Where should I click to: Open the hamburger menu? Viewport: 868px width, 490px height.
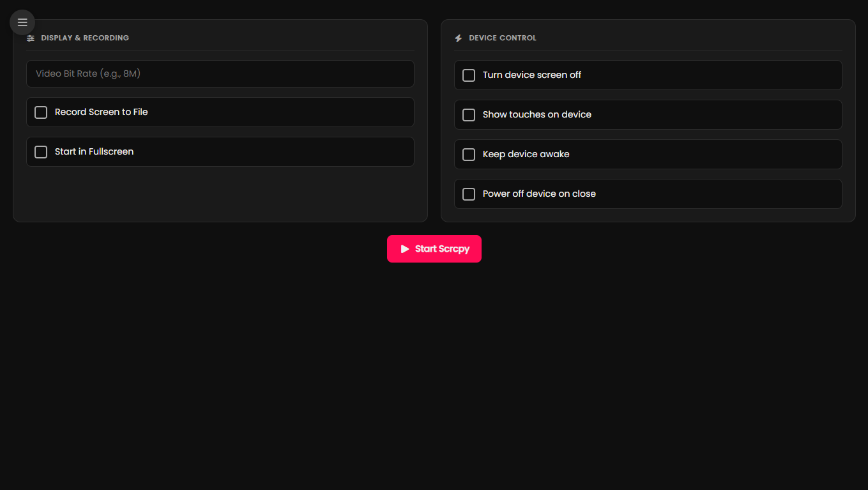(22, 22)
